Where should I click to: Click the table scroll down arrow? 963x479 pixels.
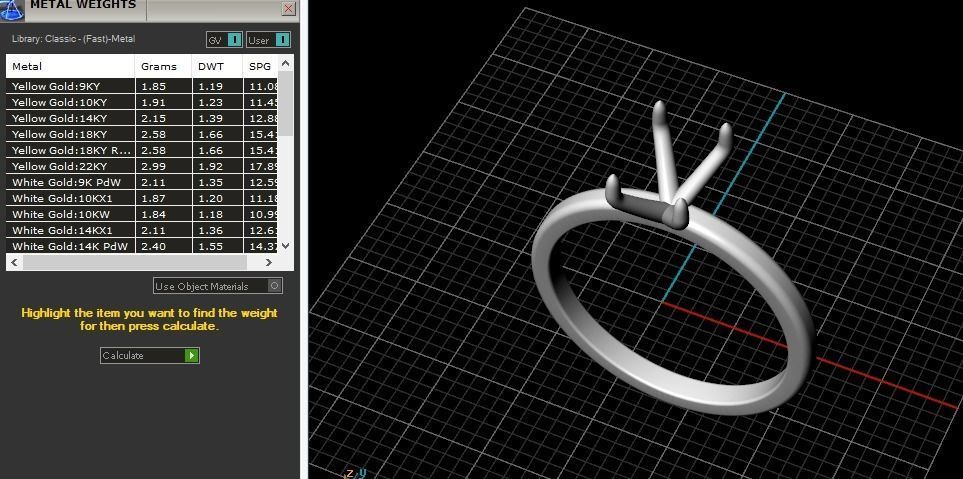click(x=286, y=245)
